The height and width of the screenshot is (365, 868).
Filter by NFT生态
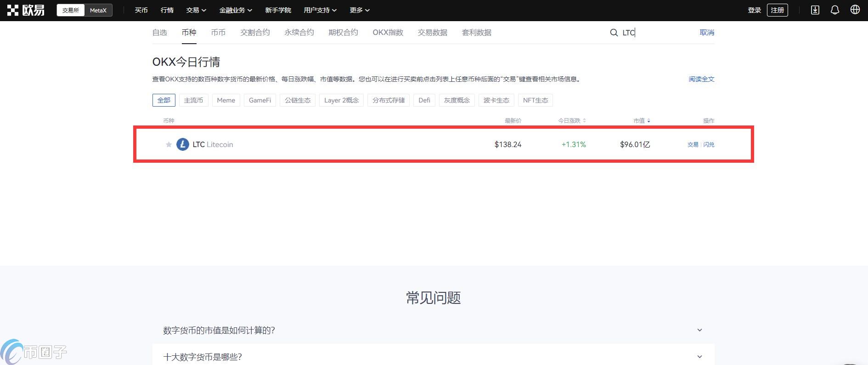click(535, 100)
